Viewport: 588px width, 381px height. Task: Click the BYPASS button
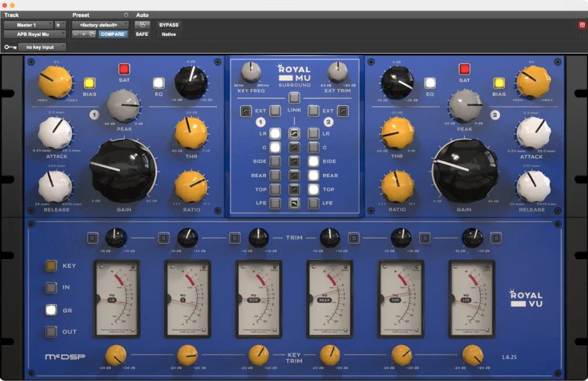click(169, 25)
